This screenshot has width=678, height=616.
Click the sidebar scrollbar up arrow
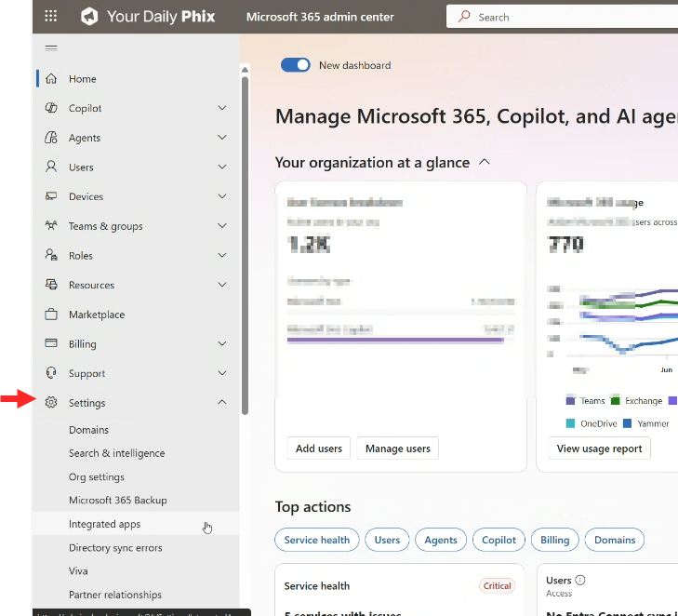click(246, 70)
